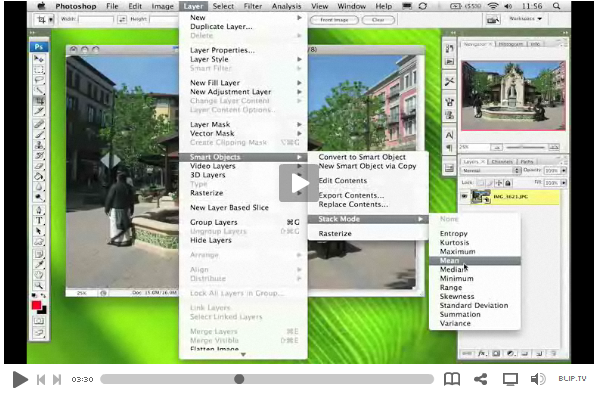The image size is (598, 399).
Task: Click the Ps logo atop the toolbox
Action: (x=39, y=47)
